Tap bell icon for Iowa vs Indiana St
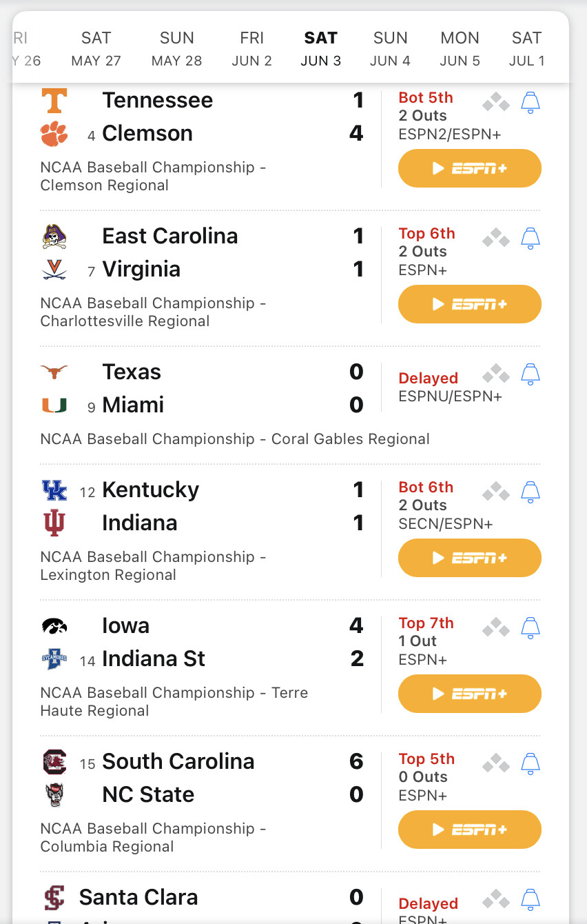Screen dimensions: 587x924 [x=530, y=628]
